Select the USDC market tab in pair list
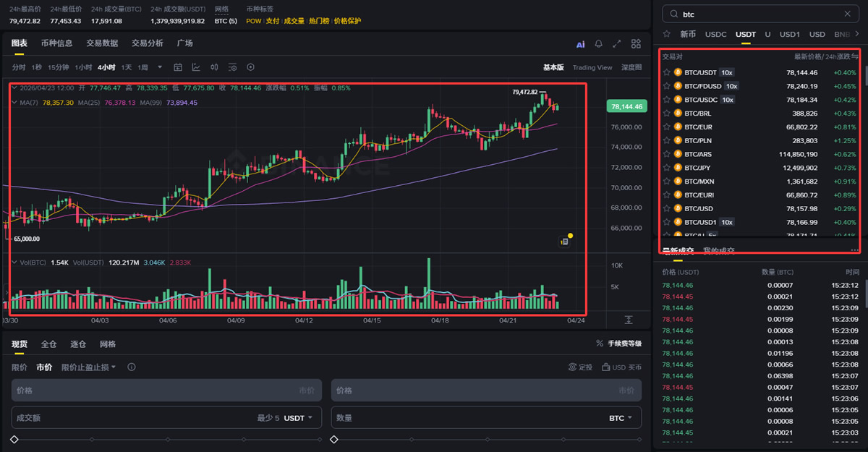This screenshot has height=452, width=868. [x=715, y=35]
